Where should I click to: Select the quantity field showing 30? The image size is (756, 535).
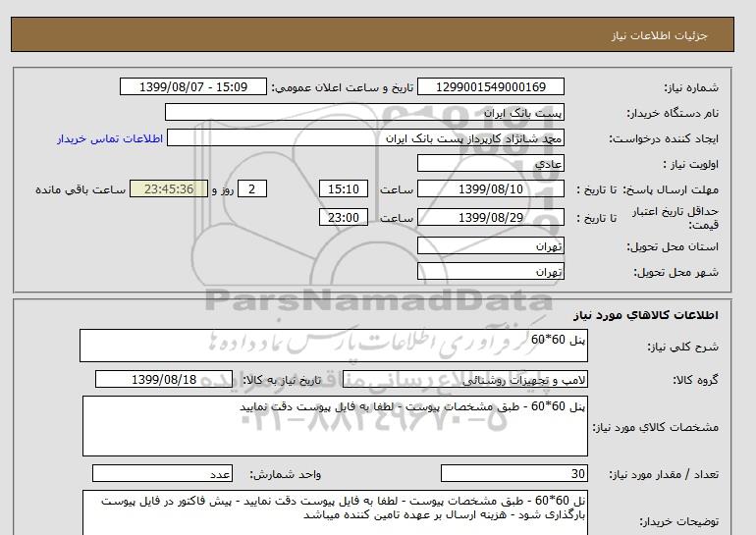coord(513,473)
